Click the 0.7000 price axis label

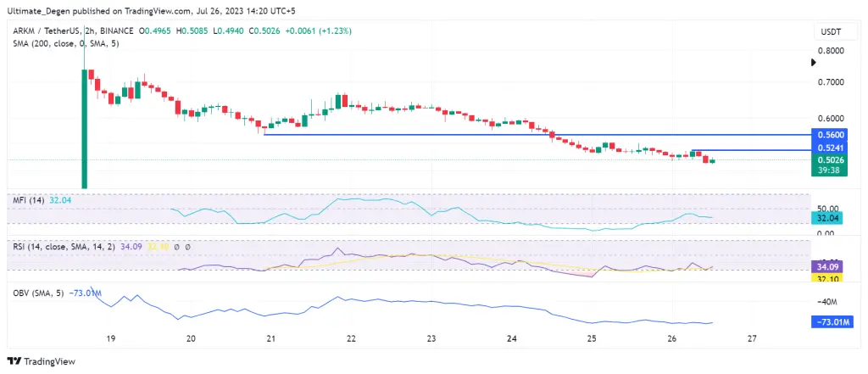tap(831, 82)
